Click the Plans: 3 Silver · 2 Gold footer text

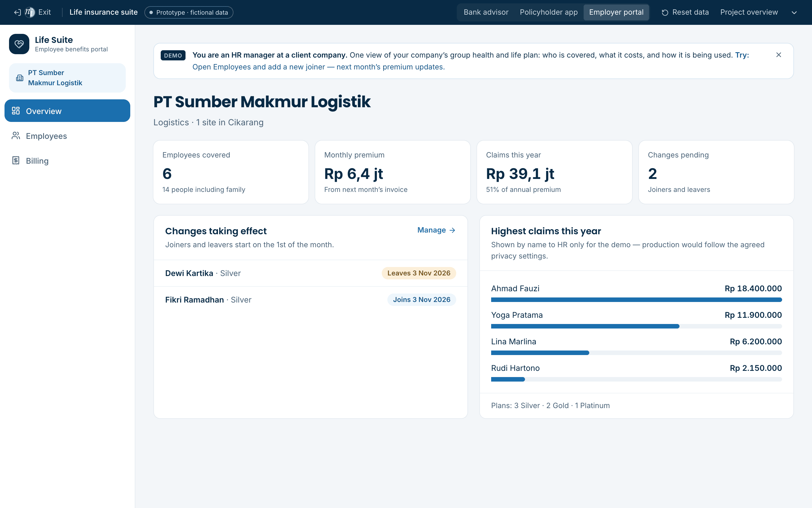[550, 406]
